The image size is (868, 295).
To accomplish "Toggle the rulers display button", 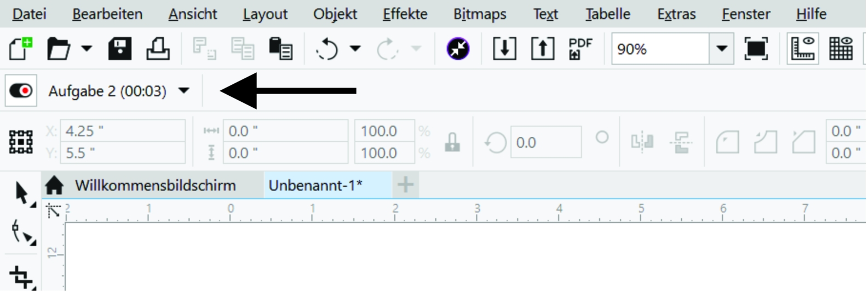I will 802,49.
